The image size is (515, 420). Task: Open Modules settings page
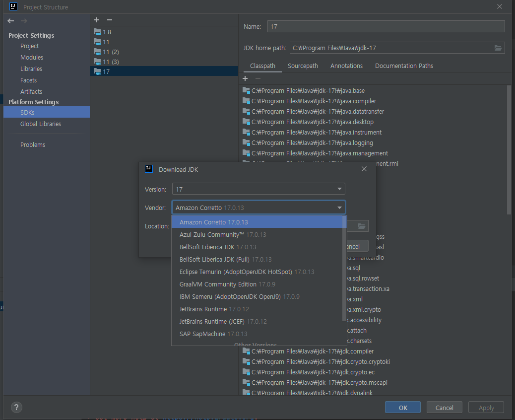46,58
